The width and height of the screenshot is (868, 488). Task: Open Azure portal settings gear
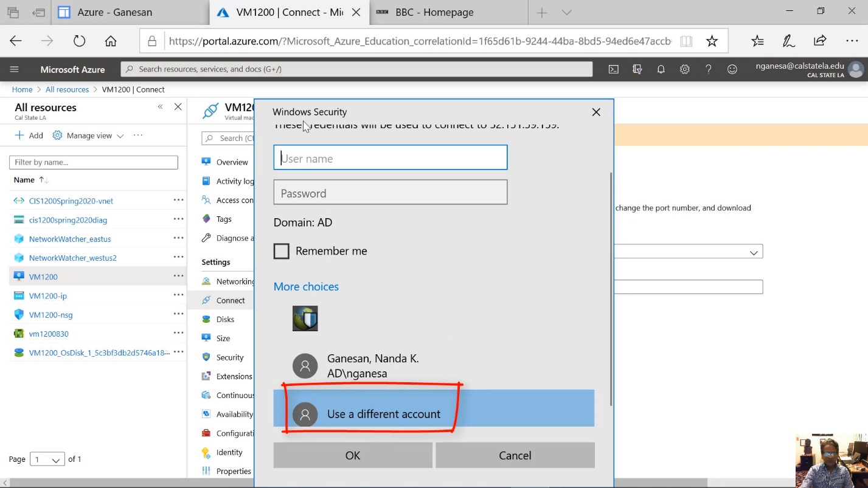[684, 69]
